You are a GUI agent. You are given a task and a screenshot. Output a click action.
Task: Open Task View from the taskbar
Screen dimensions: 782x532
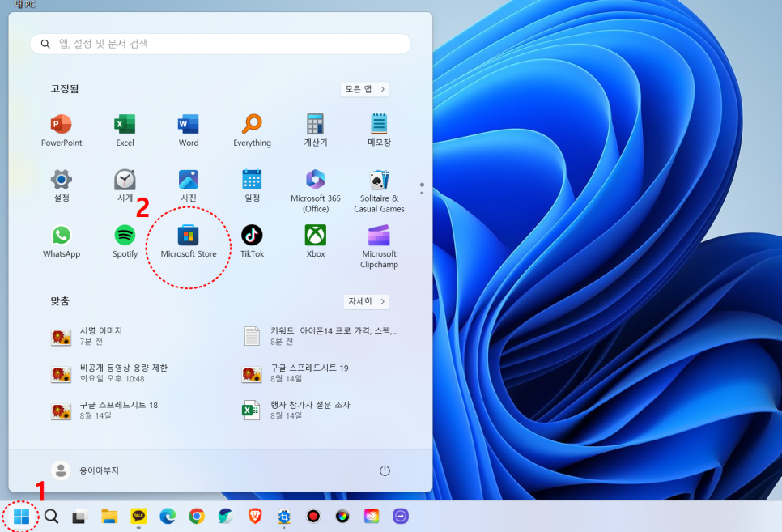tap(79, 517)
